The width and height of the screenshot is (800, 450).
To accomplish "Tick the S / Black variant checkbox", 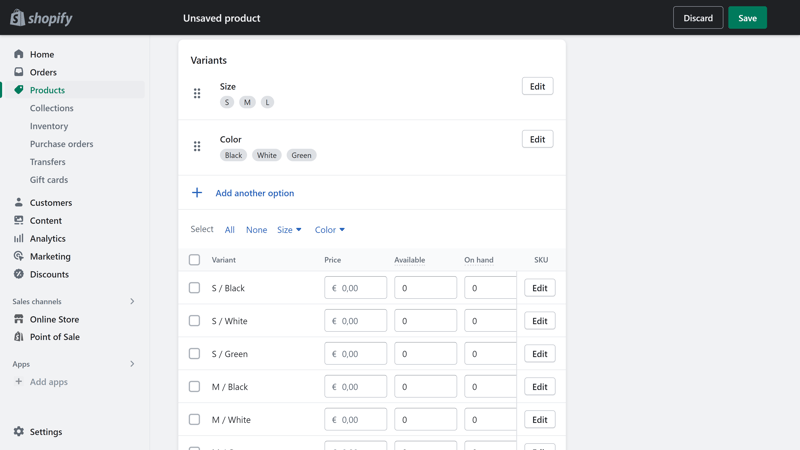I will click(x=194, y=288).
